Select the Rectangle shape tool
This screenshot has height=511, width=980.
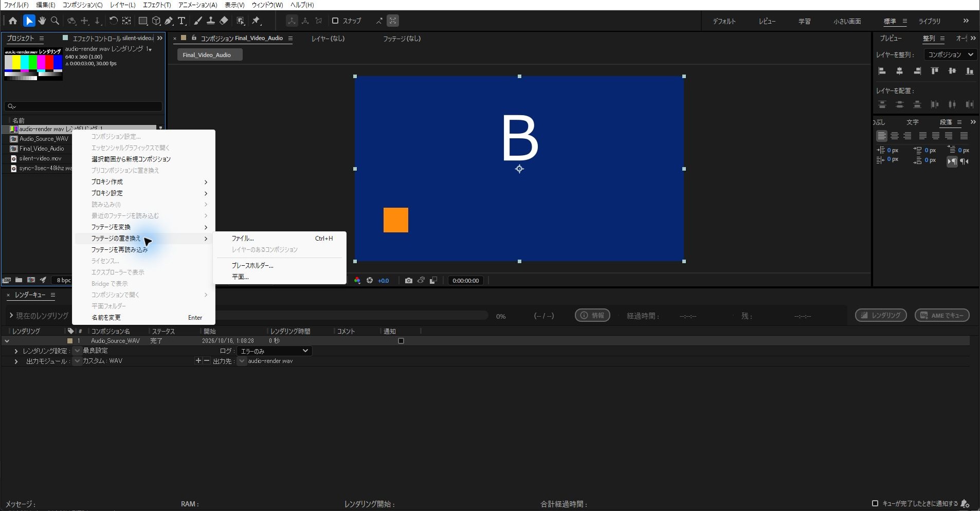143,21
